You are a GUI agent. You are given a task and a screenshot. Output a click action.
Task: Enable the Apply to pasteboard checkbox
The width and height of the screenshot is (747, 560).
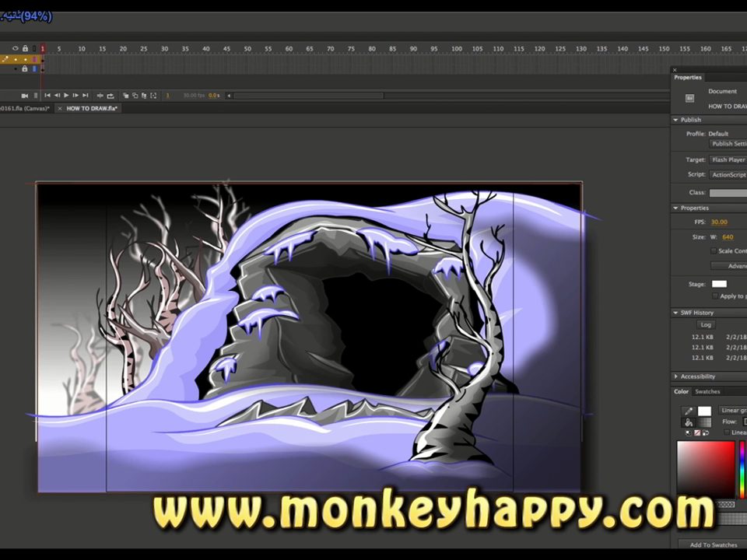pos(716,296)
